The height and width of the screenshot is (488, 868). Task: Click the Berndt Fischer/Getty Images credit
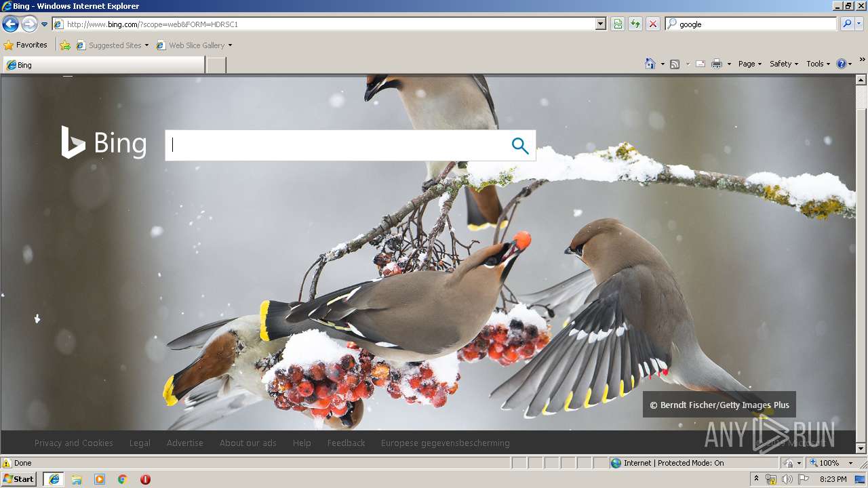point(719,405)
